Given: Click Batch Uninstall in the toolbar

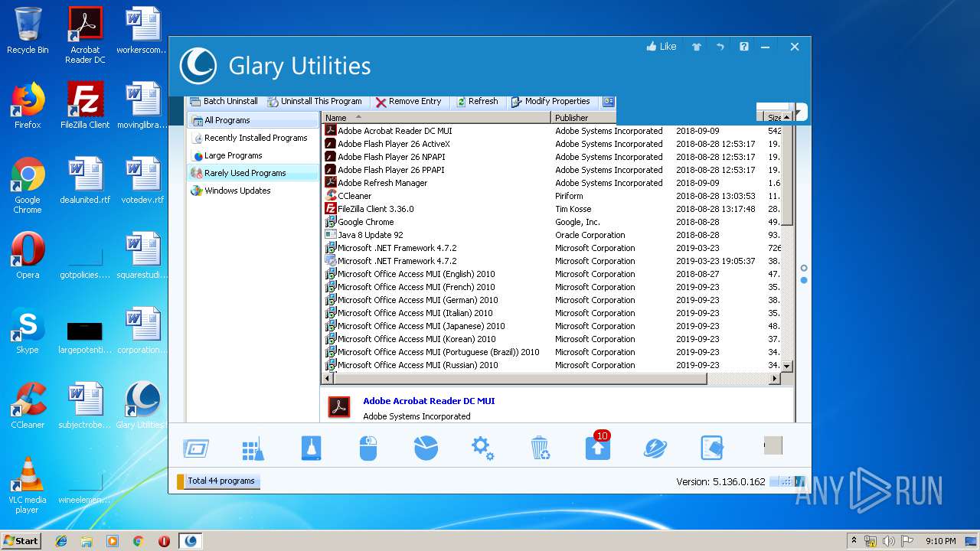Looking at the screenshot, I should click(224, 101).
